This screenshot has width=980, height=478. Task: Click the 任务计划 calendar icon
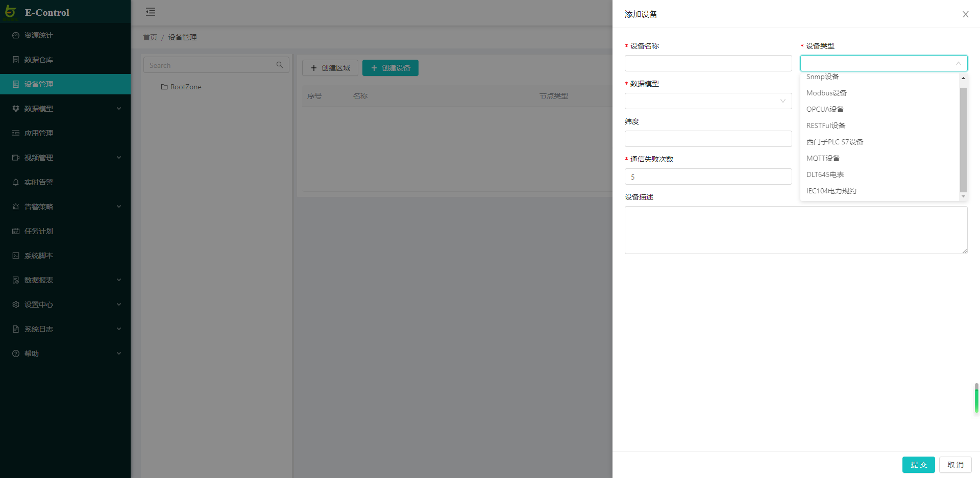tap(16, 231)
